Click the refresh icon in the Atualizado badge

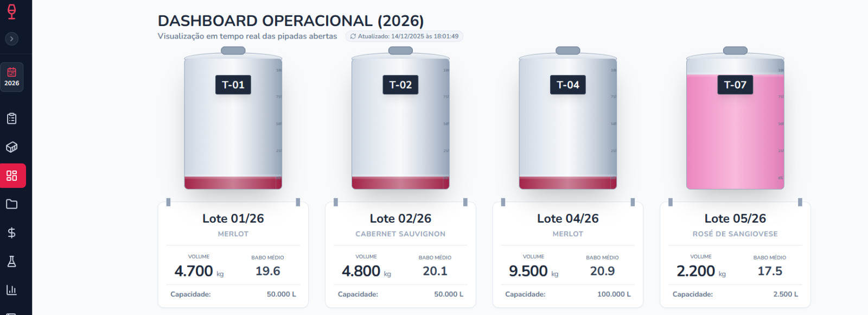(353, 36)
